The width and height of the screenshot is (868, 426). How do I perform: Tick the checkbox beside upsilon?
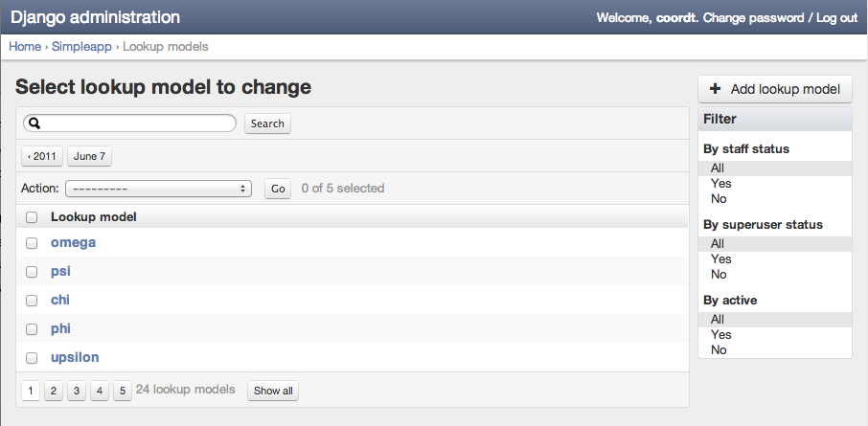[32, 358]
